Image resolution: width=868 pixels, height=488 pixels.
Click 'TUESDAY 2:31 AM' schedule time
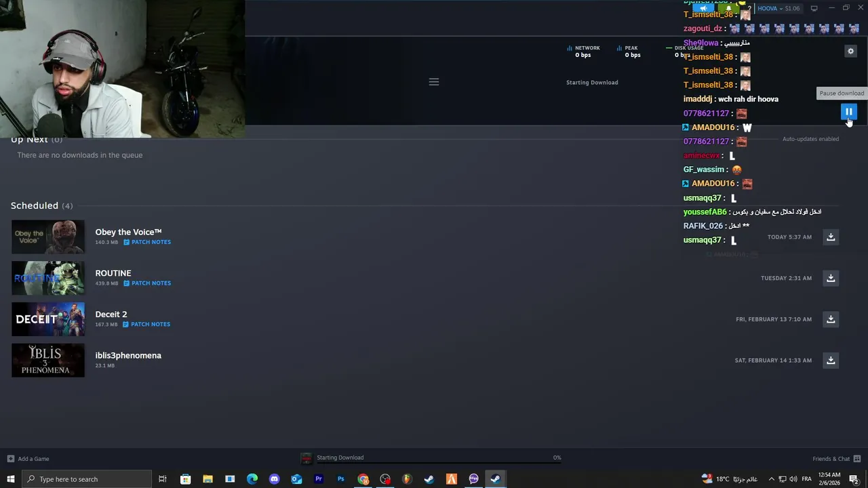click(x=786, y=278)
